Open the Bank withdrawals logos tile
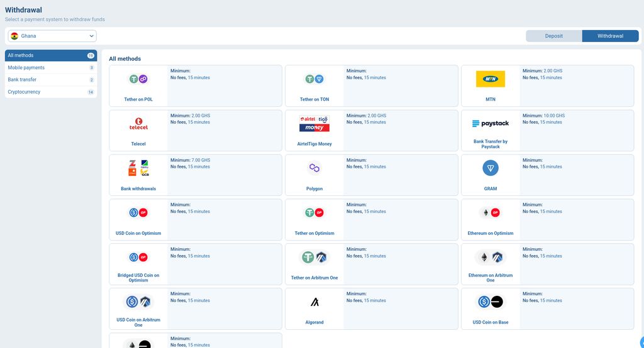The image size is (644, 348). pos(138,168)
